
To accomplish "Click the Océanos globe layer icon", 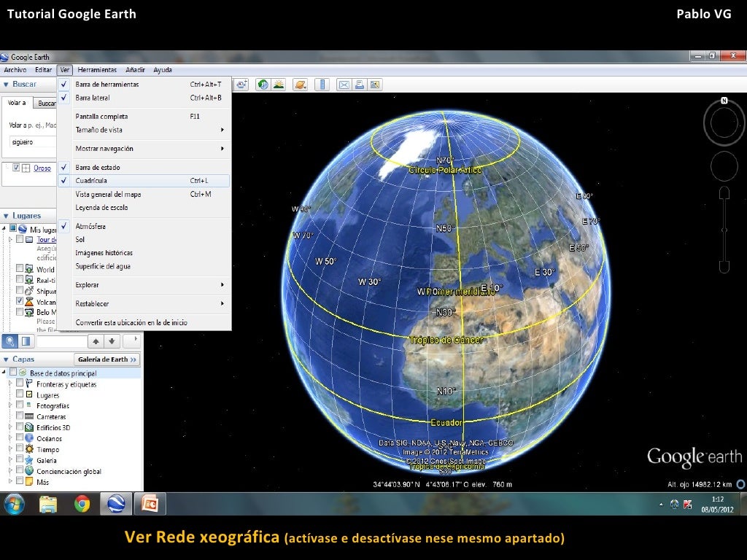I will click(29, 438).
